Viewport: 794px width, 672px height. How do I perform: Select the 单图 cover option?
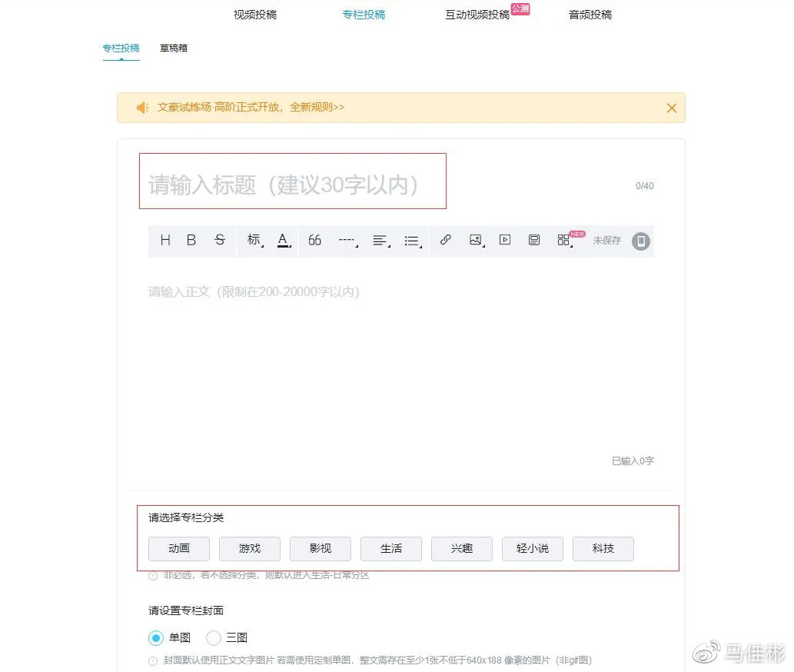[157, 637]
